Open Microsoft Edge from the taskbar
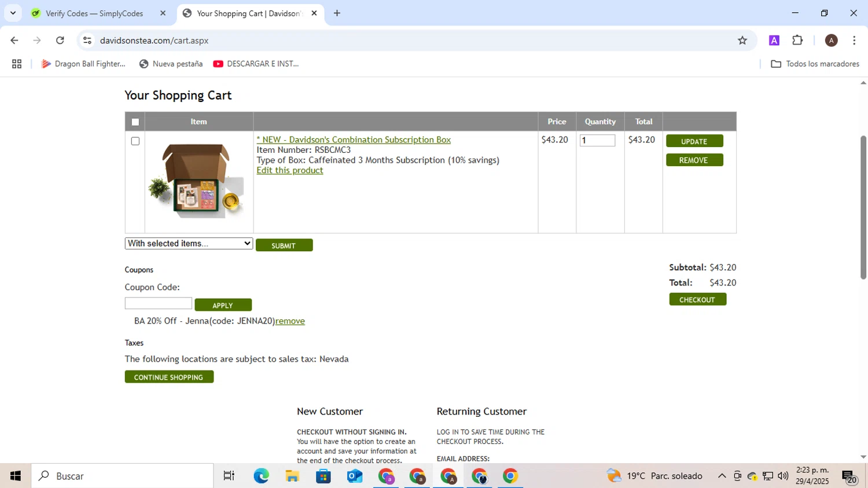 tap(261, 476)
